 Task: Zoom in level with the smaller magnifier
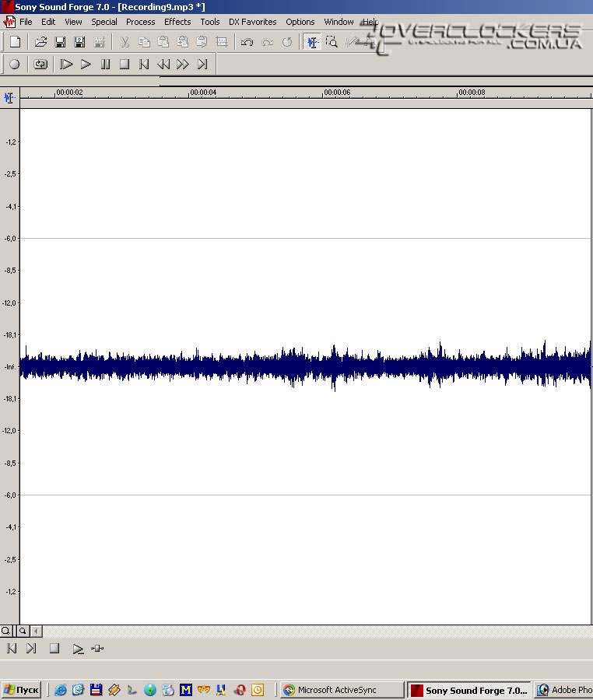tap(23, 631)
